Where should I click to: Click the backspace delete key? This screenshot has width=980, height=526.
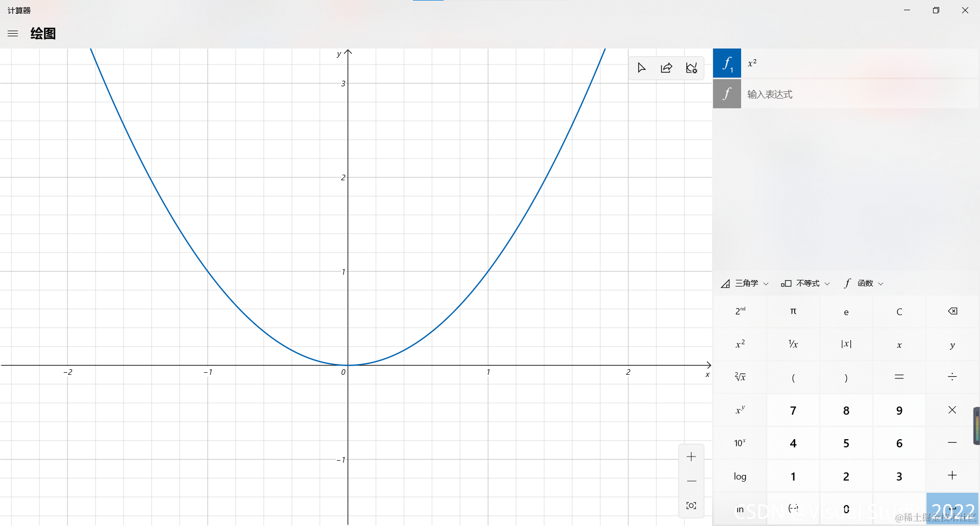pyautogui.click(x=952, y=312)
